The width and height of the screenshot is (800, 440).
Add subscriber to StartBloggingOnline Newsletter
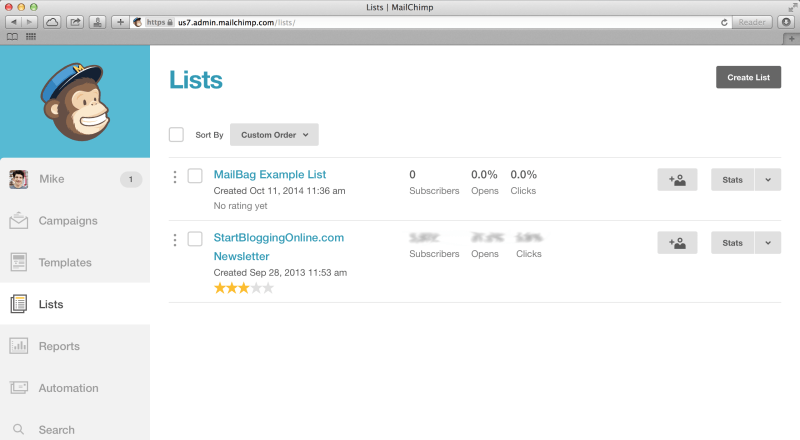tap(677, 243)
